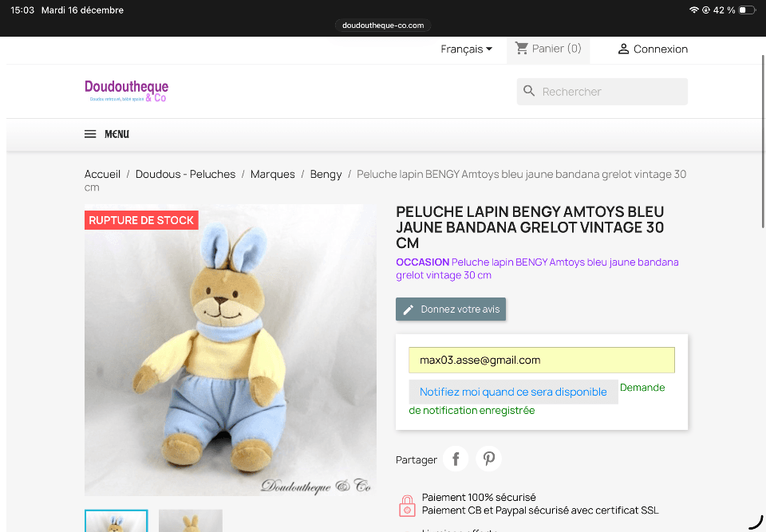Viewport: 766px width, 532px height.
Task: Tap the Wi-Fi status icon
Action: click(693, 10)
